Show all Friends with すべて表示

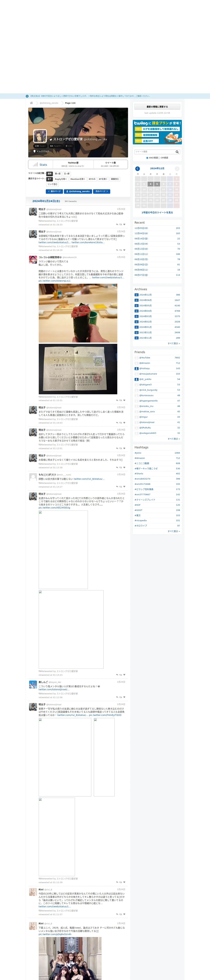[174, 439]
